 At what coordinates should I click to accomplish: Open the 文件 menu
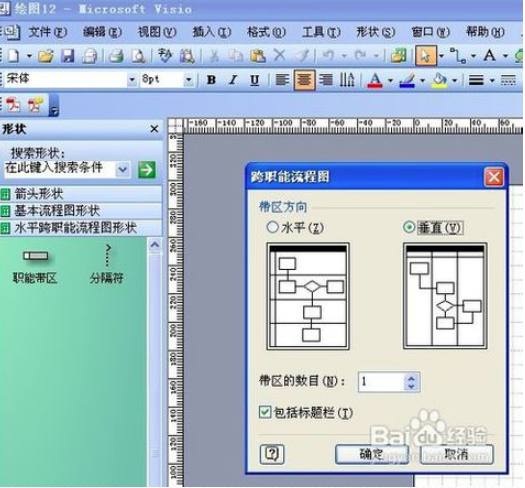[x=48, y=32]
